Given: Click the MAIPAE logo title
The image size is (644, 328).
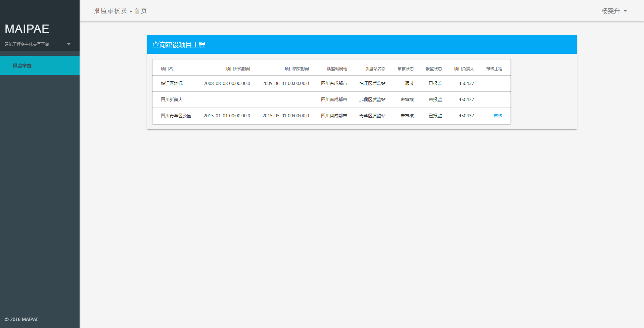Looking at the screenshot, I should click(x=27, y=29).
